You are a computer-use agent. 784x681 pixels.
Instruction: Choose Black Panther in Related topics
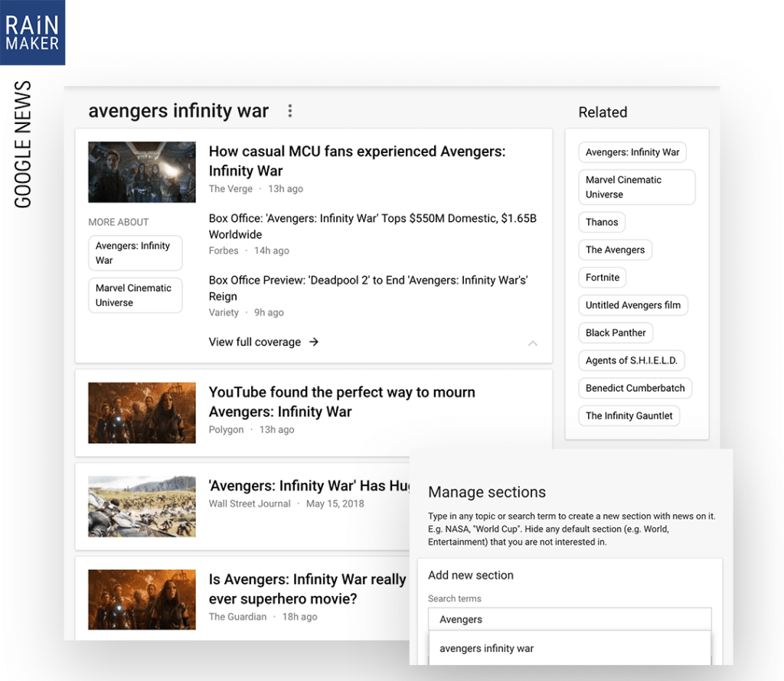[616, 333]
